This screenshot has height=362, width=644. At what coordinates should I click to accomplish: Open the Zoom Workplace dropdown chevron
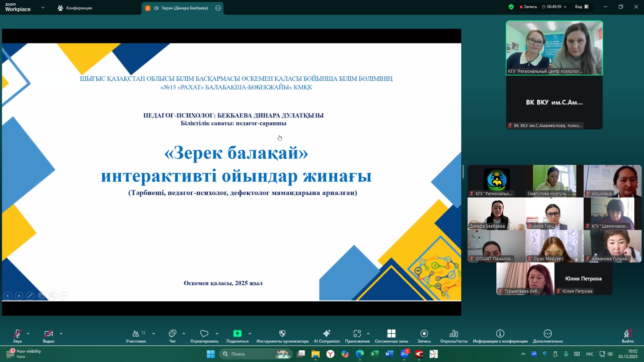(x=43, y=8)
